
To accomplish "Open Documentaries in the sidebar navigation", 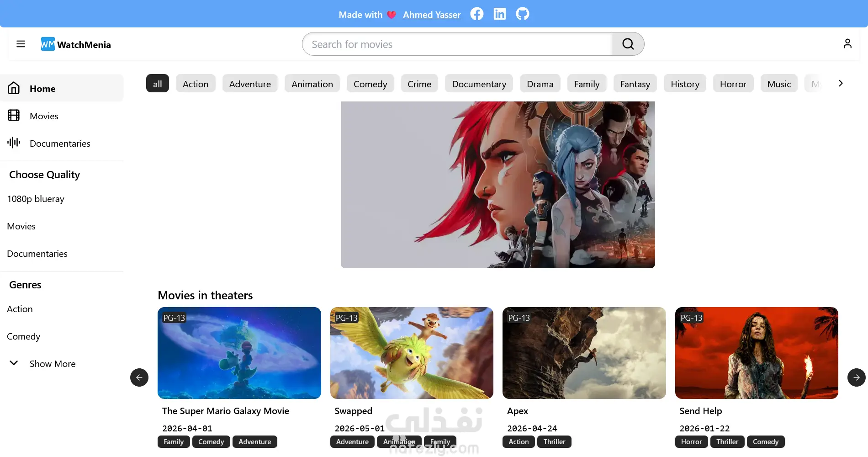I will tap(62, 143).
